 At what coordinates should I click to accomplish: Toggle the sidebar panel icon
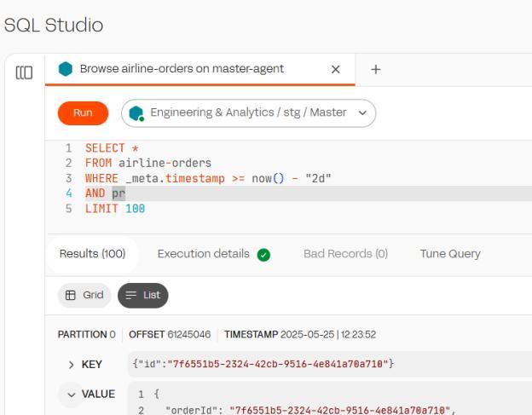(24, 72)
